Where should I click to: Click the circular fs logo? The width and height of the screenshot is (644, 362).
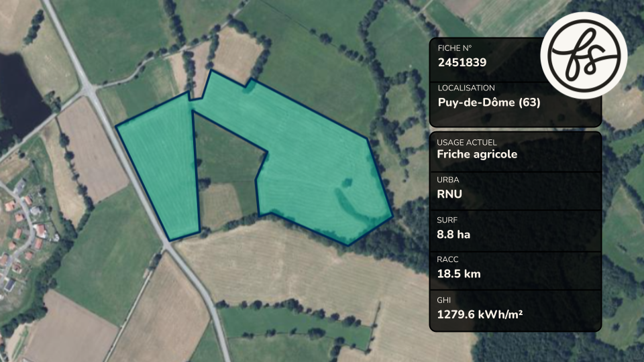[x=584, y=56]
